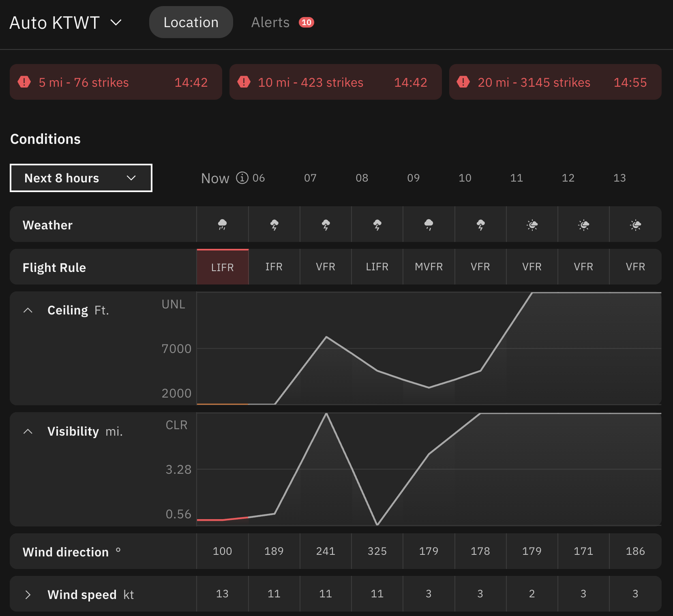Click the UNL ceiling axis label
The height and width of the screenshot is (616, 673).
pyautogui.click(x=173, y=304)
